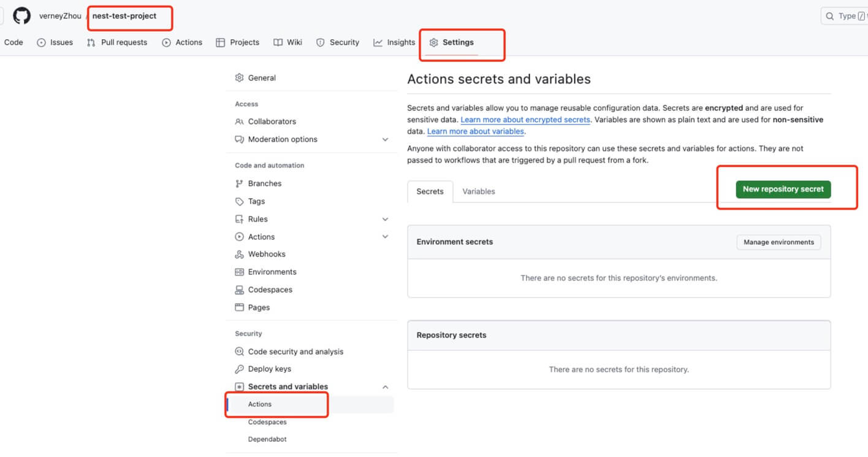Open Deploy keys via key icon
Viewport: 868px width, 457px height.
[240, 369]
